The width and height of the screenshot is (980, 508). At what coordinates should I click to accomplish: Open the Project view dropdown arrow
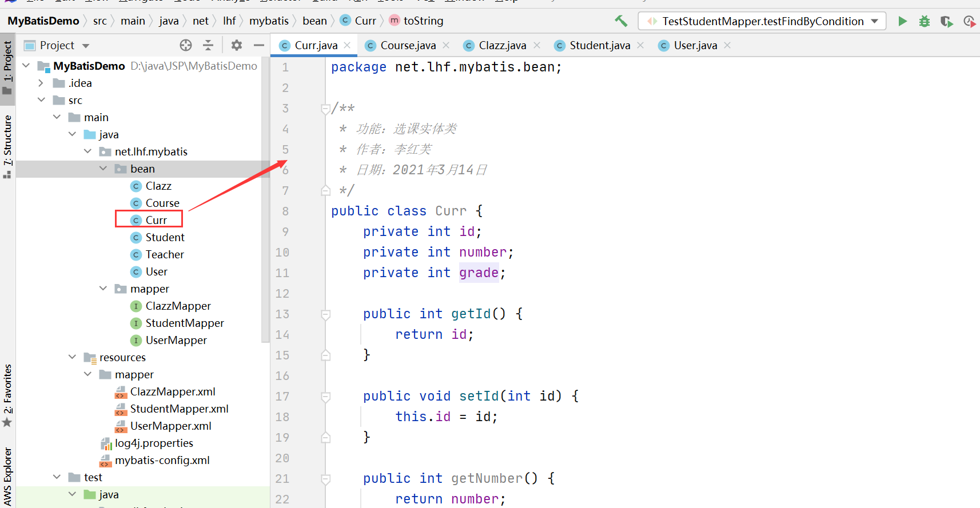click(86, 46)
